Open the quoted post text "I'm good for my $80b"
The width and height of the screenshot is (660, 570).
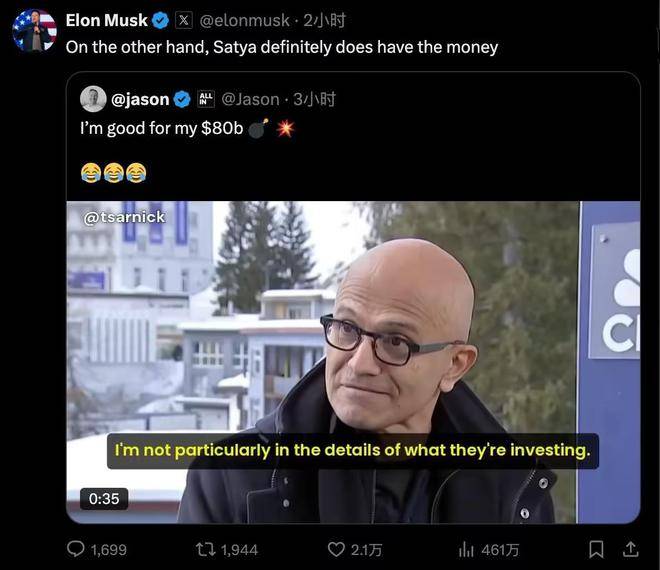pos(162,128)
